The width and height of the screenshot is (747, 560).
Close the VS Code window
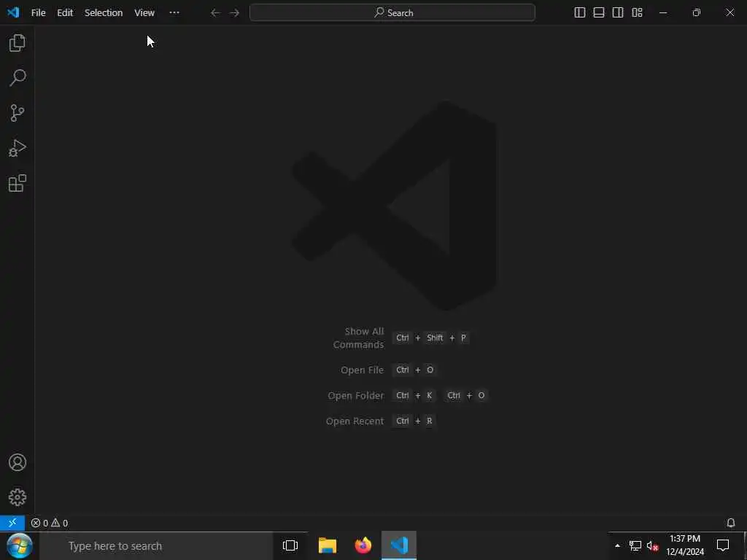(729, 13)
